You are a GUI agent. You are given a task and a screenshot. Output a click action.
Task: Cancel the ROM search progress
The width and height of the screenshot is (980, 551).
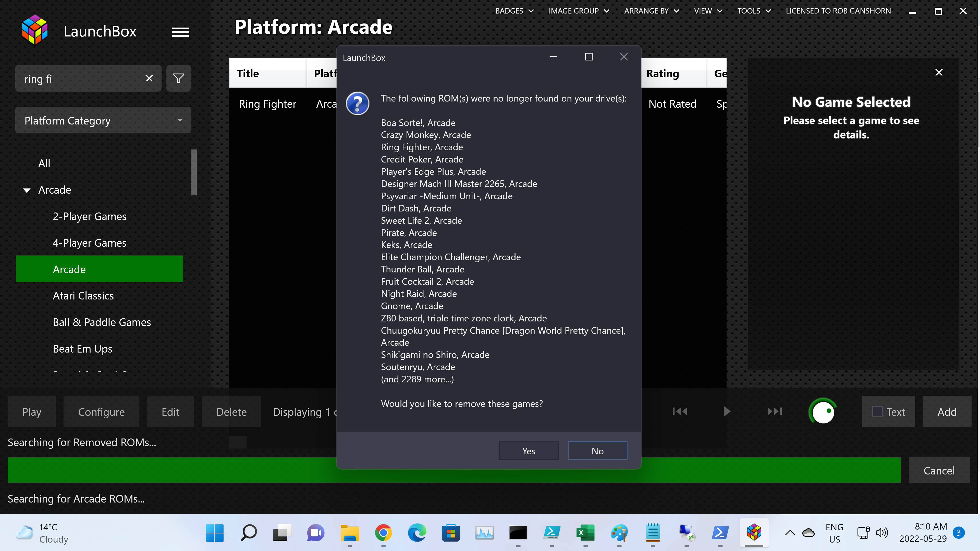click(x=939, y=470)
